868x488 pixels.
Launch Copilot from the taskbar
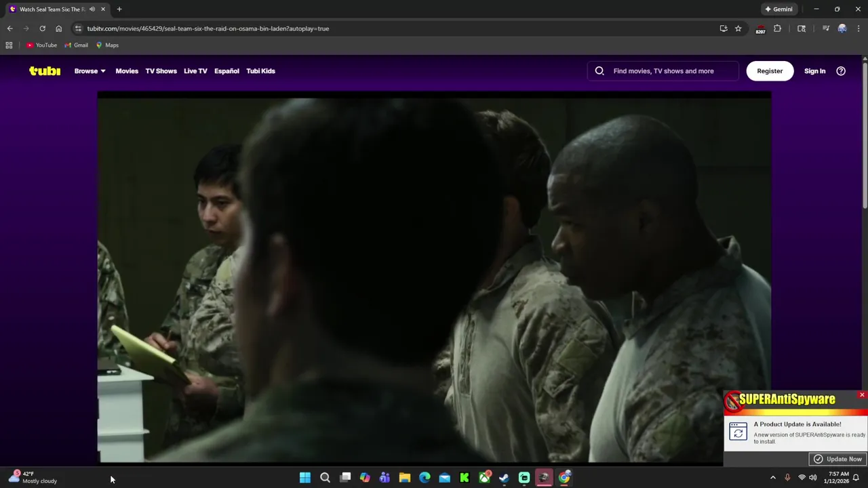tap(365, 478)
